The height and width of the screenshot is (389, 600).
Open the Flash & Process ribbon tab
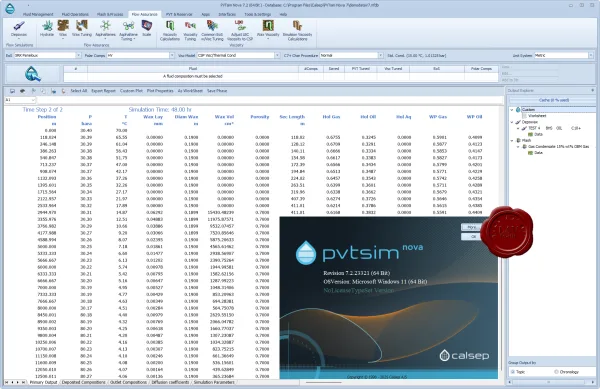pos(110,14)
